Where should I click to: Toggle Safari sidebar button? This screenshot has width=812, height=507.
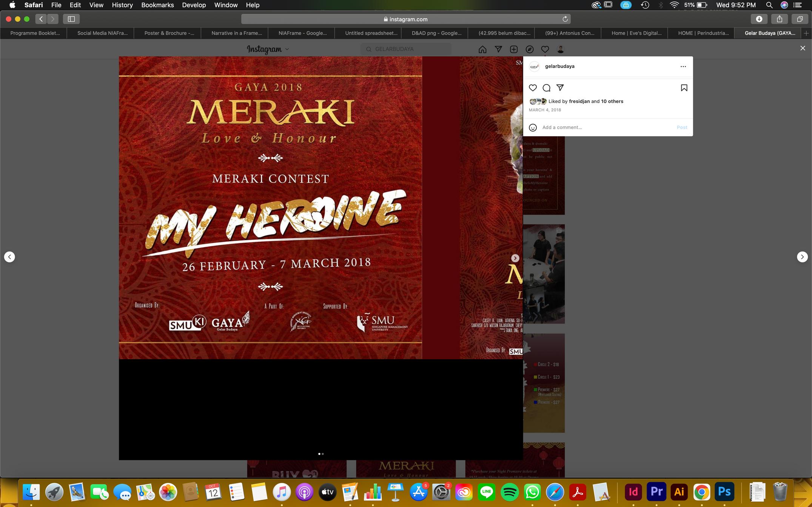71,19
